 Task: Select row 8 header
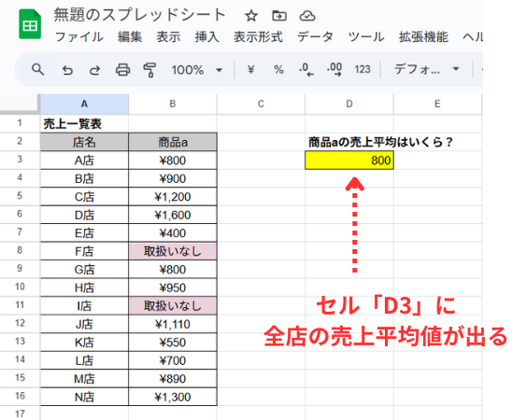20,250
